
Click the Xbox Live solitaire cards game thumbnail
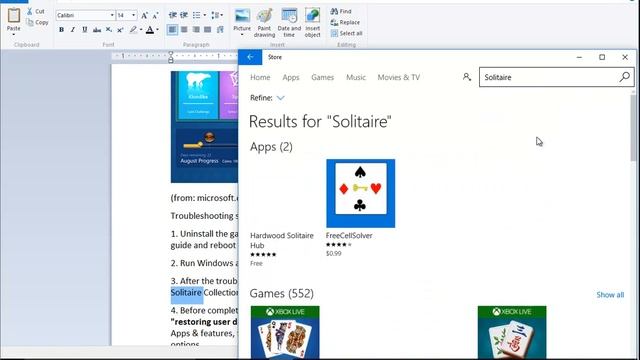click(x=285, y=332)
